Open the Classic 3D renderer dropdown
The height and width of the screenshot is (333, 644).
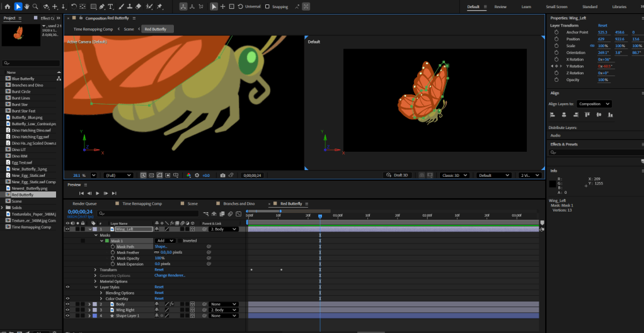455,175
